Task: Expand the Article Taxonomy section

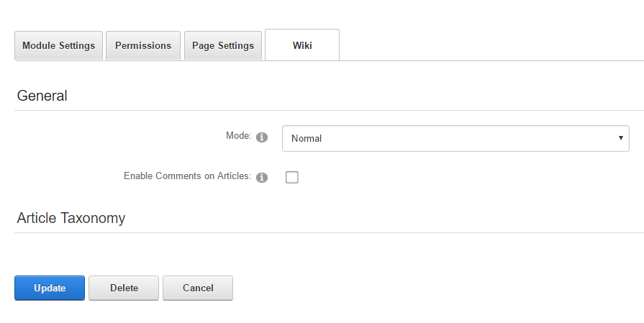Action: pos(71,218)
